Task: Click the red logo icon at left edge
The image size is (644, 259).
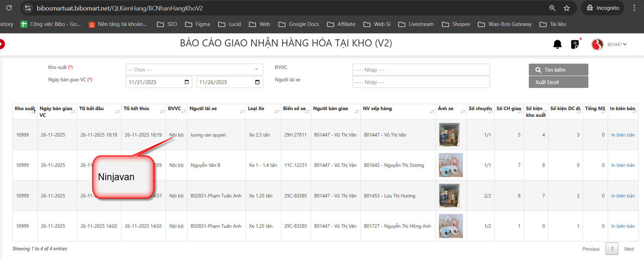Action: tap(2, 44)
